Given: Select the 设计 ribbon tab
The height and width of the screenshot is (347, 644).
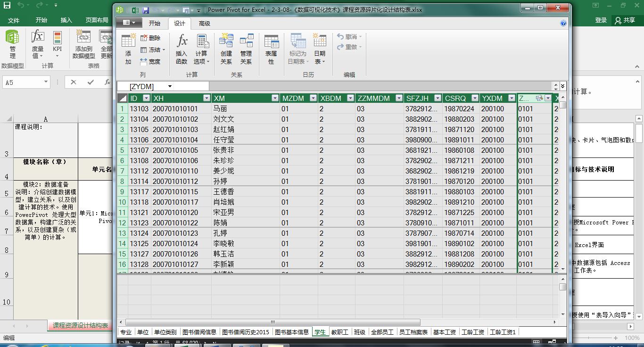Looking at the screenshot, I should coord(180,23).
